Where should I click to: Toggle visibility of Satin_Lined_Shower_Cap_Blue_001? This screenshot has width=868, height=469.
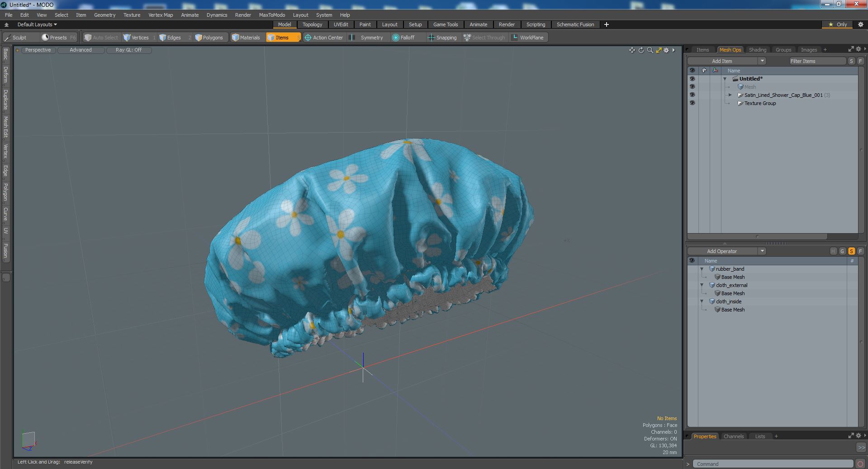[x=692, y=95]
